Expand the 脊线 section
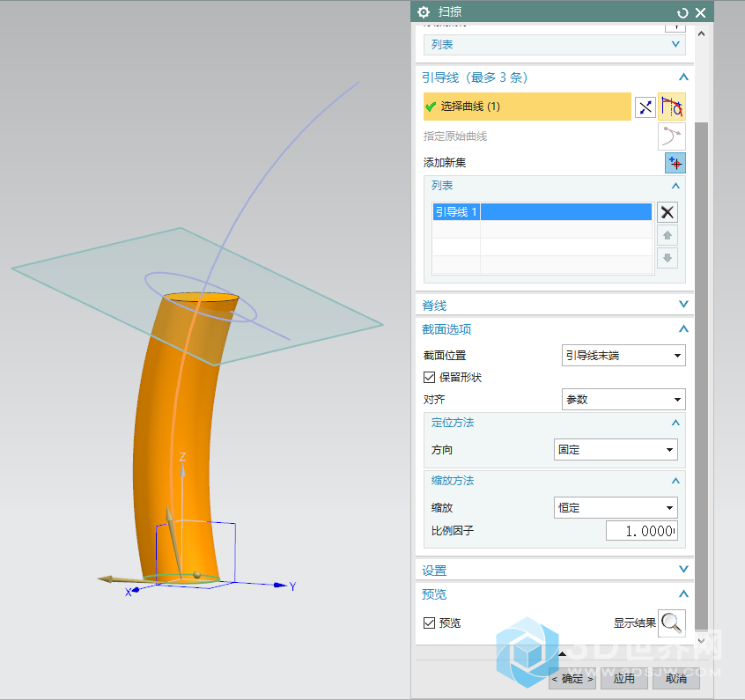Viewport: 745px width, 700px height. [x=683, y=304]
